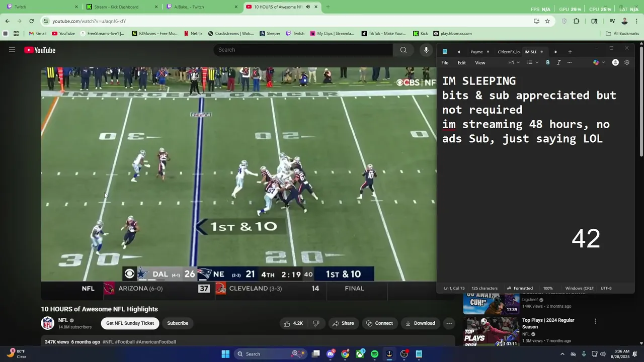
Task: Open list style dropdown in Notepad
Action: 532,62
